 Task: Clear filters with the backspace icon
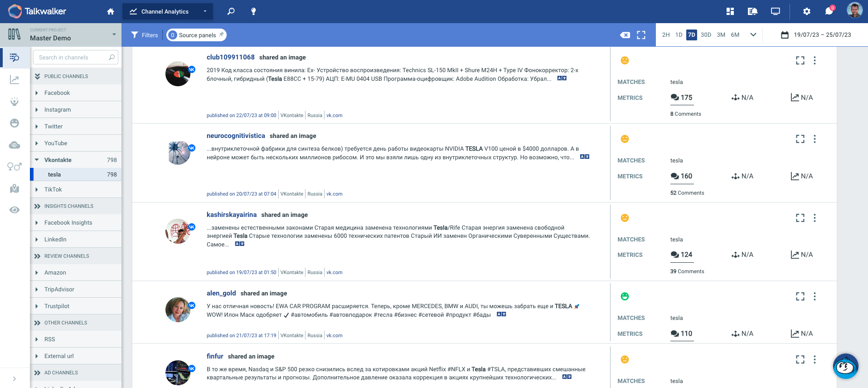pyautogui.click(x=625, y=35)
